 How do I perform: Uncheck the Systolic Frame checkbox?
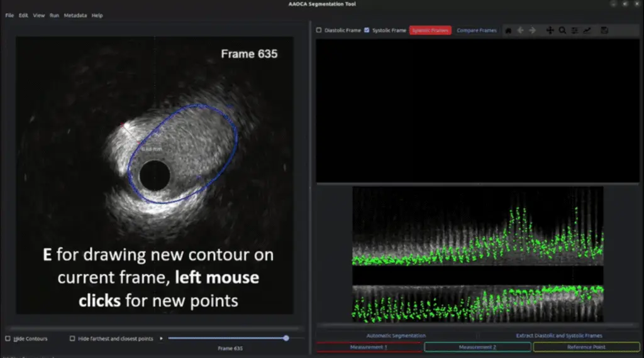(367, 30)
